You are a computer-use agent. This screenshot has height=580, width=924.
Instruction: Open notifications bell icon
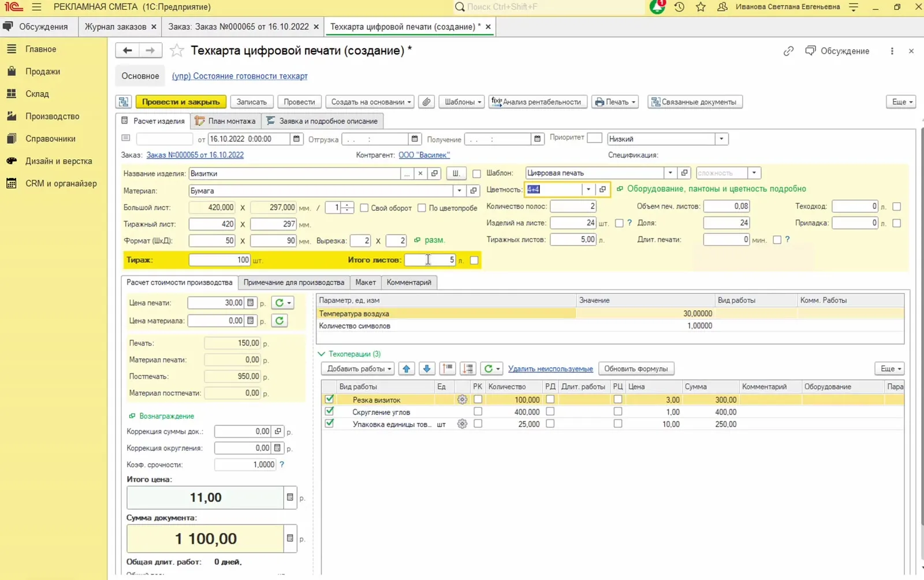(657, 7)
